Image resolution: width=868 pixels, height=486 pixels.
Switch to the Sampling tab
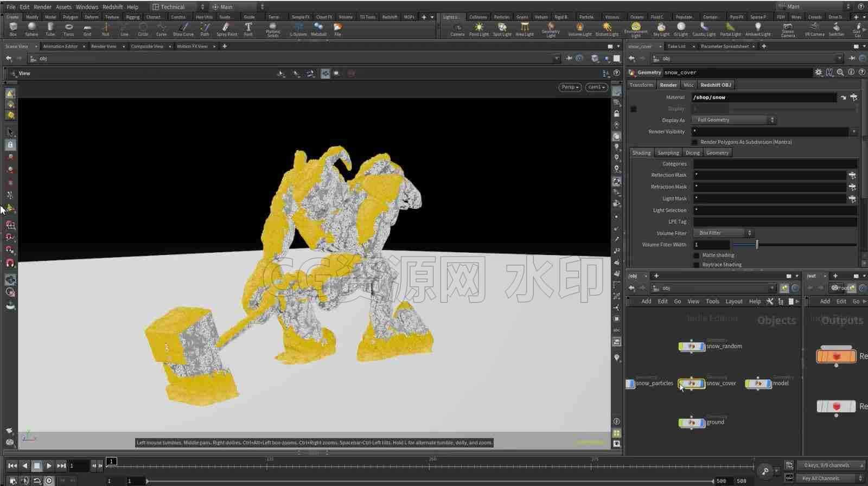click(668, 153)
